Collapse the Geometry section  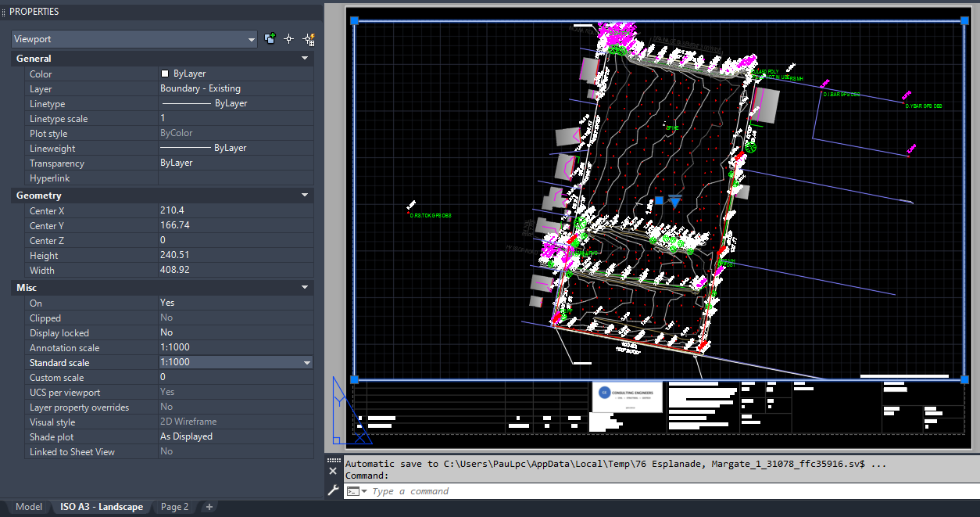pos(305,196)
